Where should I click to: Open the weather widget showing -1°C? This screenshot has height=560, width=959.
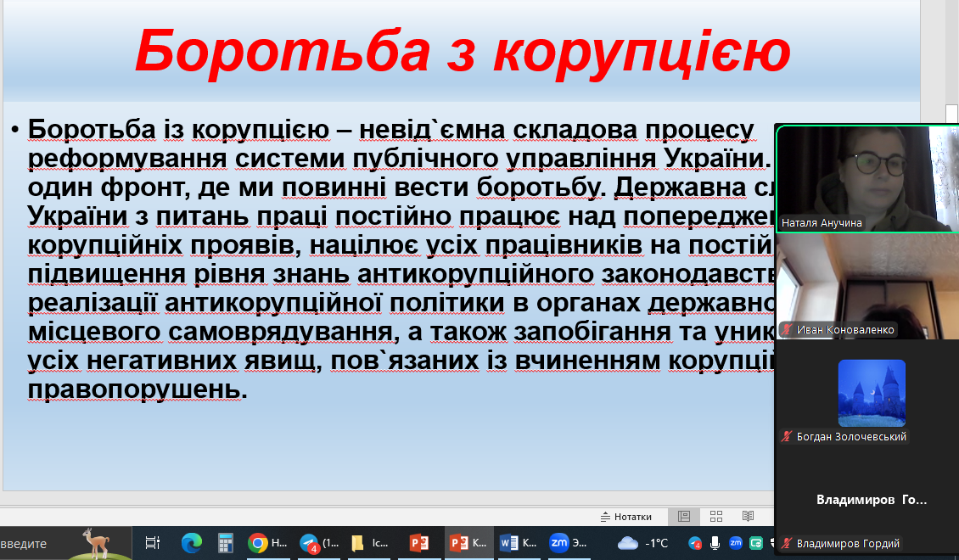click(642, 543)
